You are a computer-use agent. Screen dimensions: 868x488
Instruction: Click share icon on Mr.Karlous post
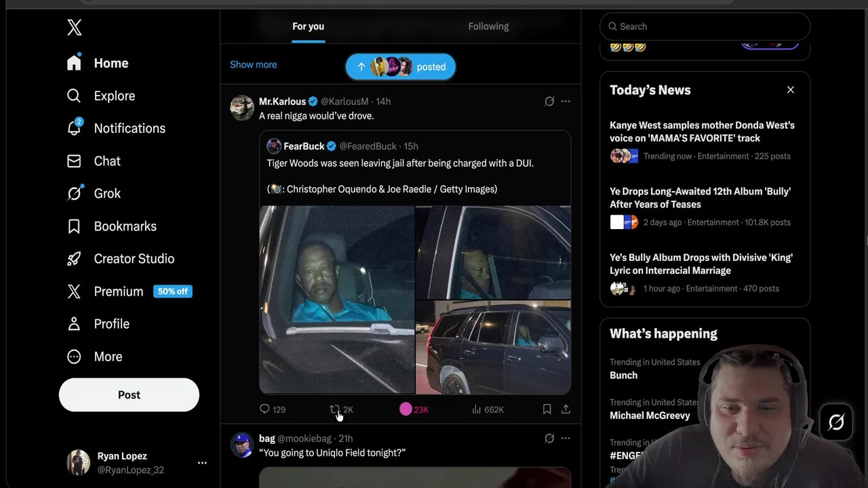tap(566, 409)
